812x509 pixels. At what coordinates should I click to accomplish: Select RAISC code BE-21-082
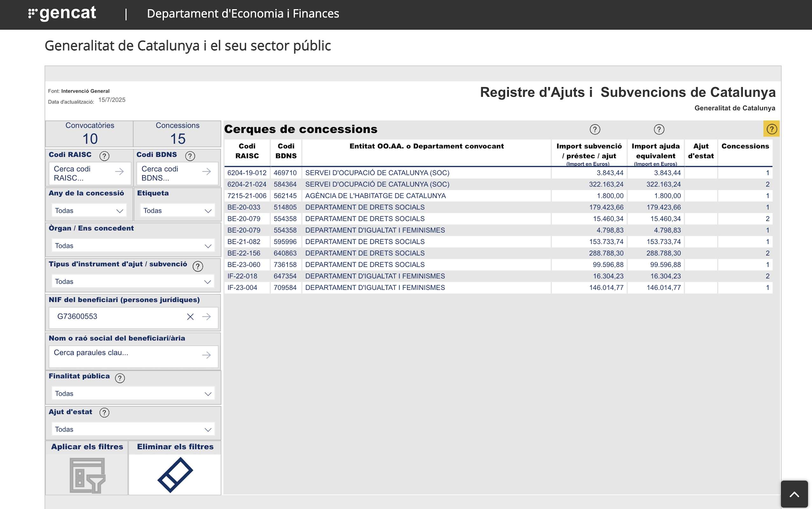244,242
